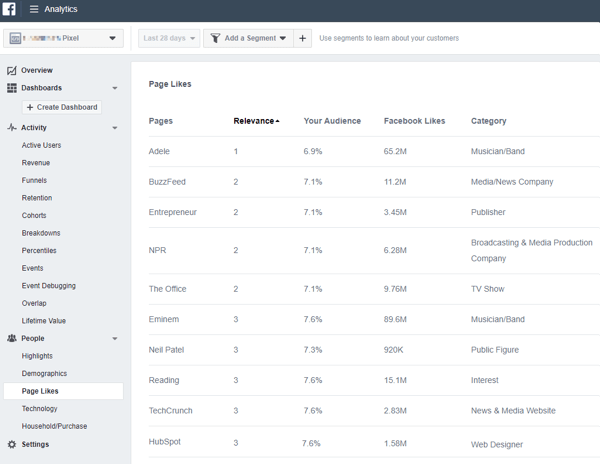600x464 pixels.
Task: Open the Add a Segment dropdown
Action: pyautogui.click(x=248, y=38)
